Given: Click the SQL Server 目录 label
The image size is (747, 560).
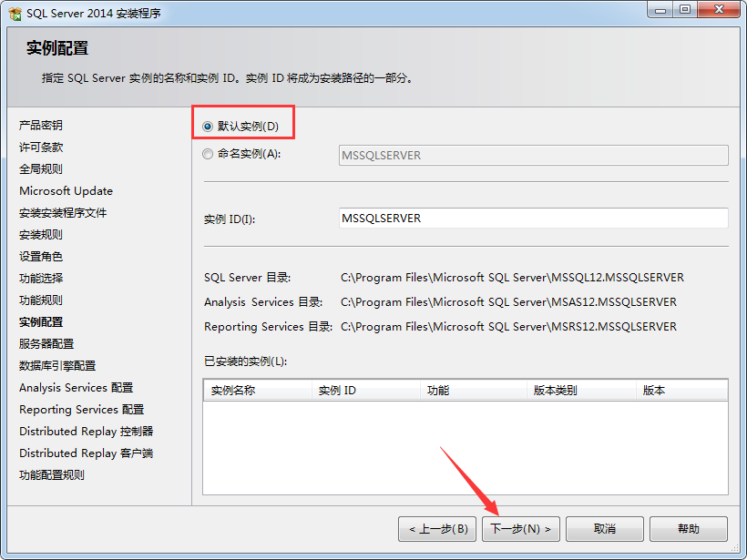Looking at the screenshot, I should [247, 278].
